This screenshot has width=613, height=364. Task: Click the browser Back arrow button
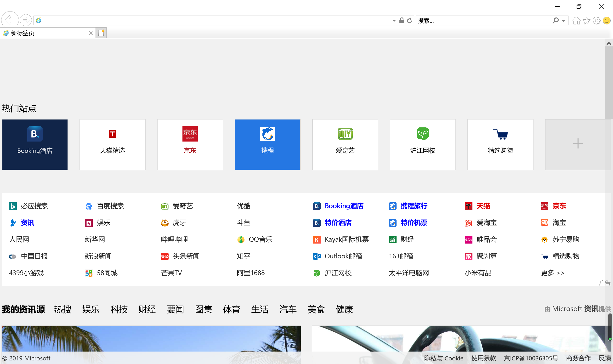click(x=10, y=20)
